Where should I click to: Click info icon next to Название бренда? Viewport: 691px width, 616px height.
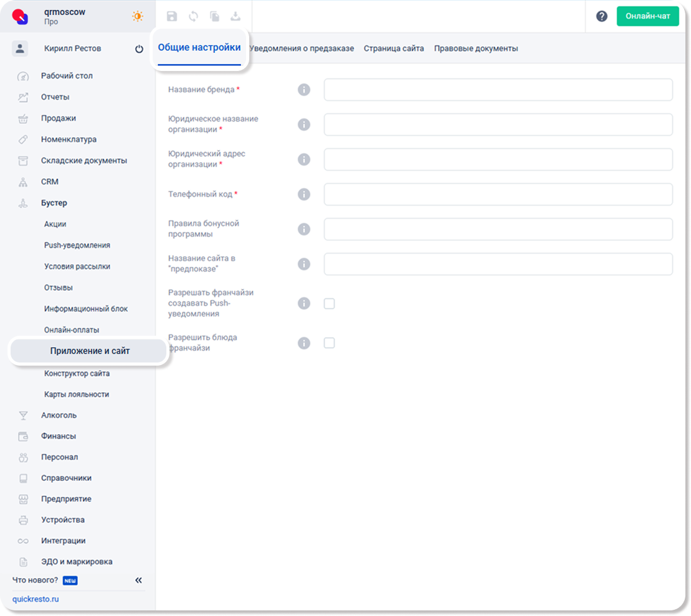(303, 90)
